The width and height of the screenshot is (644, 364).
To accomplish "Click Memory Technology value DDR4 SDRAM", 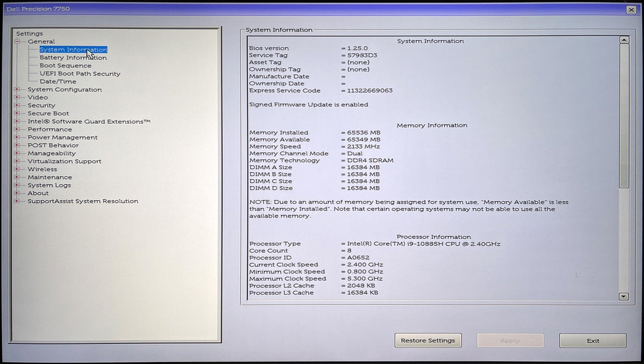I will pyautogui.click(x=370, y=160).
